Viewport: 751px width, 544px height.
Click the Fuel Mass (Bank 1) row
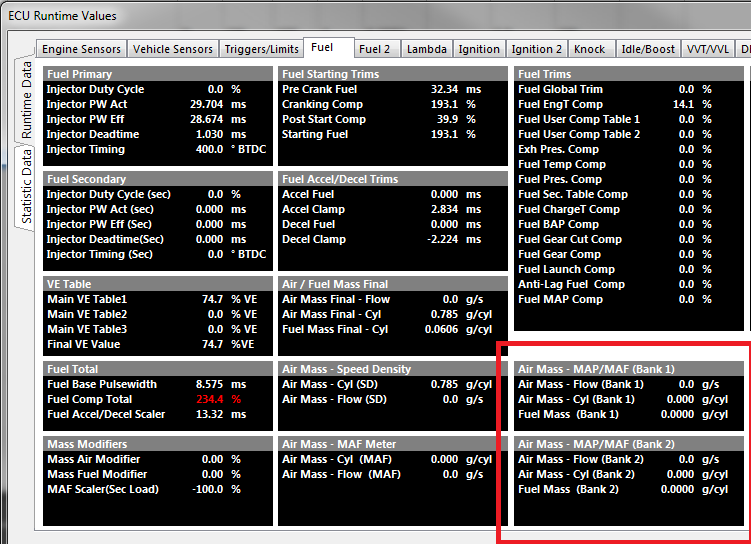(x=629, y=414)
